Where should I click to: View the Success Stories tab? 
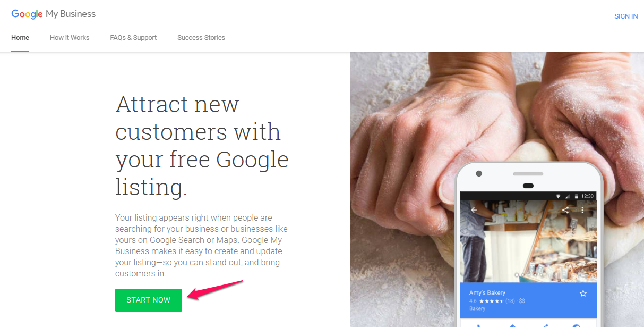(x=201, y=38)
